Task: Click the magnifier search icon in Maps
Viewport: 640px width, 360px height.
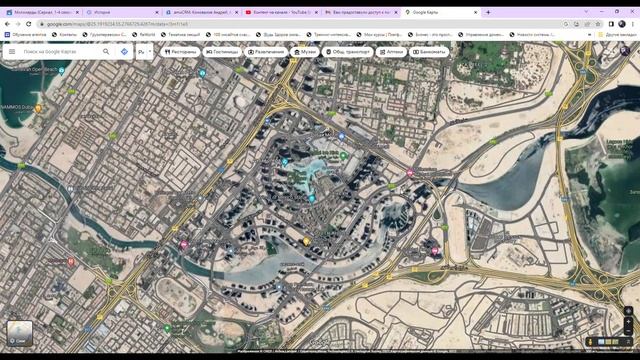Action: [106, 52]
